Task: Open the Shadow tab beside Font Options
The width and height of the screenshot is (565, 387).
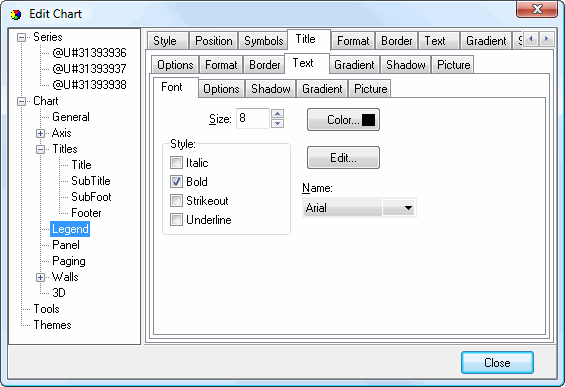Action: click(271, 89)
